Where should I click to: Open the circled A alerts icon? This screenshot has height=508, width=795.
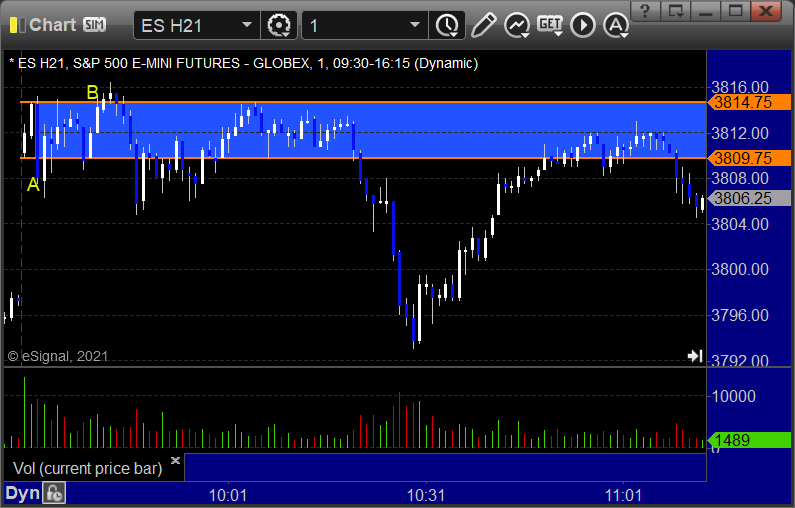[616, 25]
